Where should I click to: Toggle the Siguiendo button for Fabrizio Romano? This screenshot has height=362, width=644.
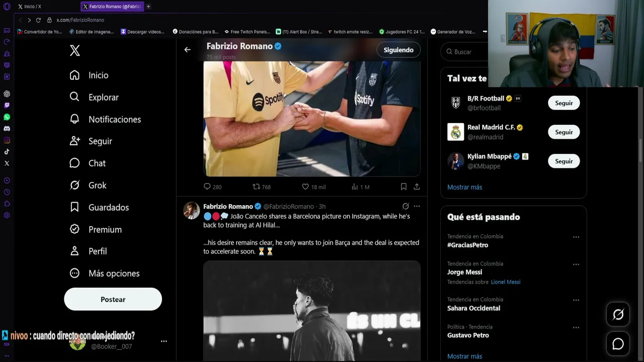click(x=398, y=50)
